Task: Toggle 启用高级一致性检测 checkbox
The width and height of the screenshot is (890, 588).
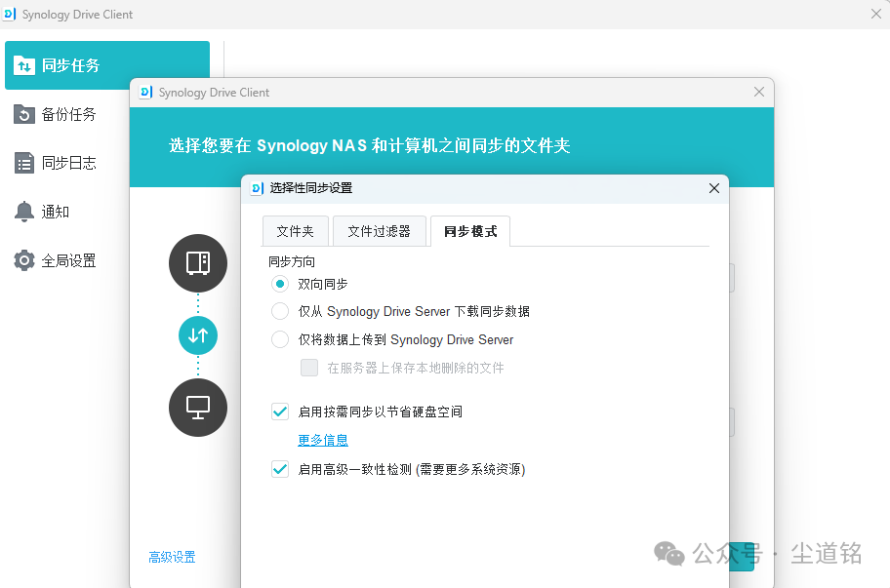Action: [280, 469]
